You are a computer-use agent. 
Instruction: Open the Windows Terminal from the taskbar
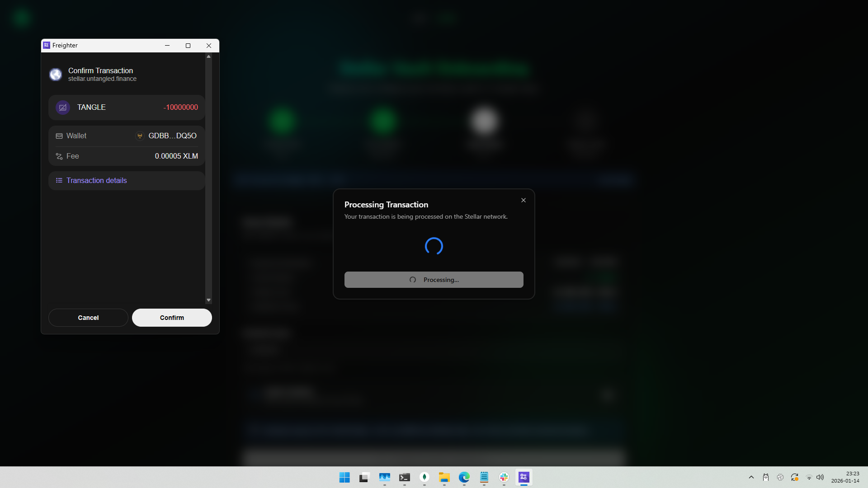(x=405, y=477)
